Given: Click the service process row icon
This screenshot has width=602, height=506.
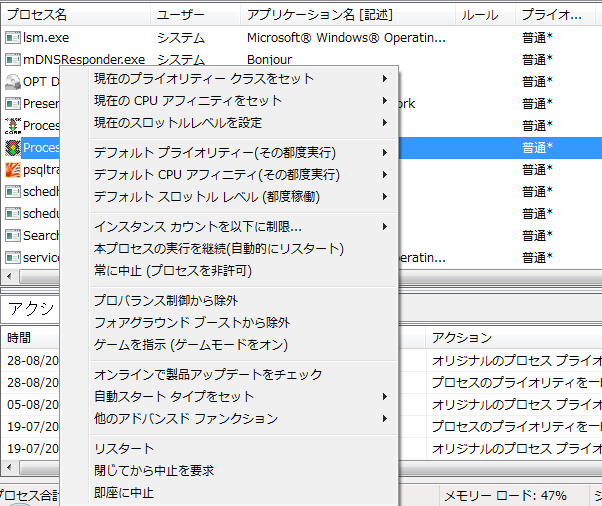Looking at the screenshot, I should 13,257.
